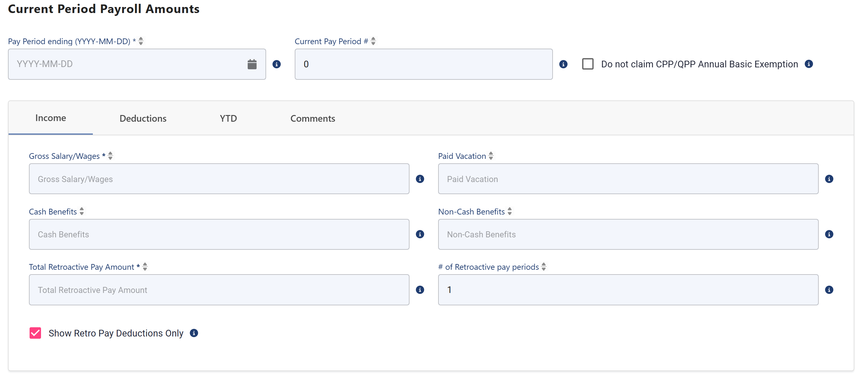Uncheck Show Retro Pay Deductions Only
This screenshot has height=387, width=868.
pos(35,333)
